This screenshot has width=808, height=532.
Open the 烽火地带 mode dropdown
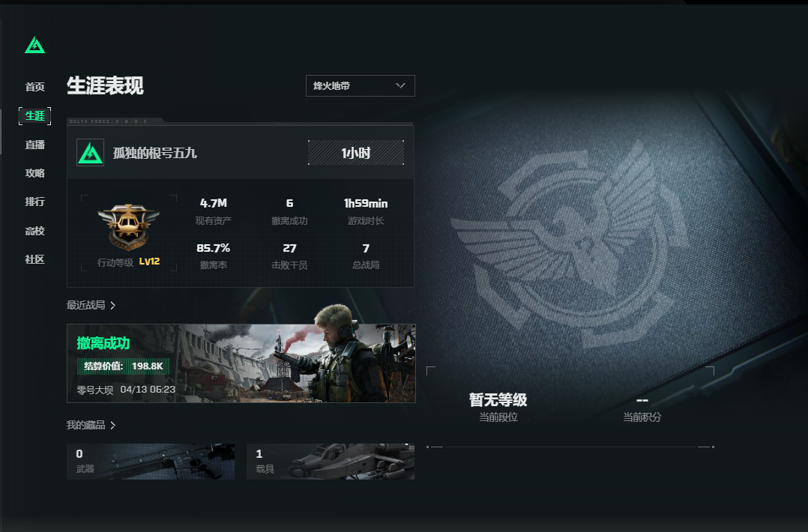click(361, 86)
